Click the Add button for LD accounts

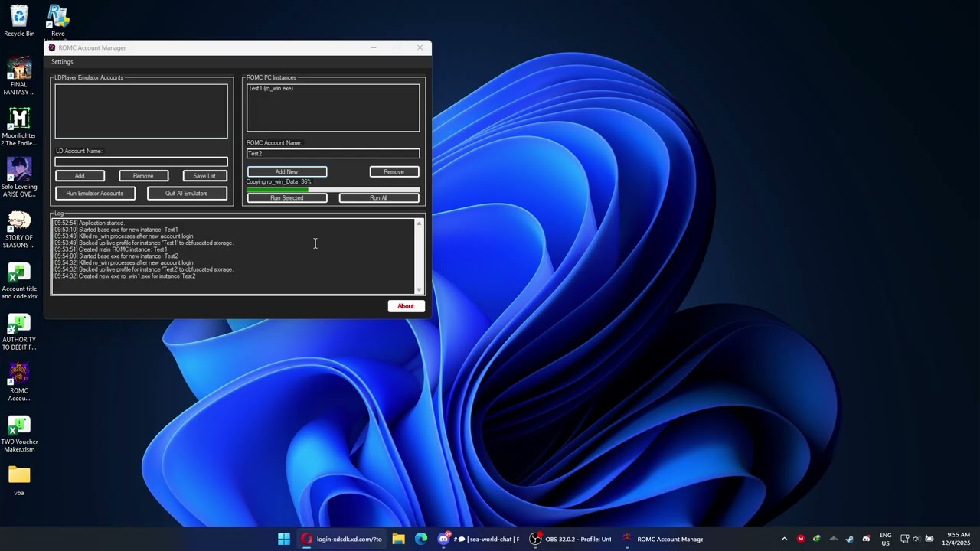point(80,176)
